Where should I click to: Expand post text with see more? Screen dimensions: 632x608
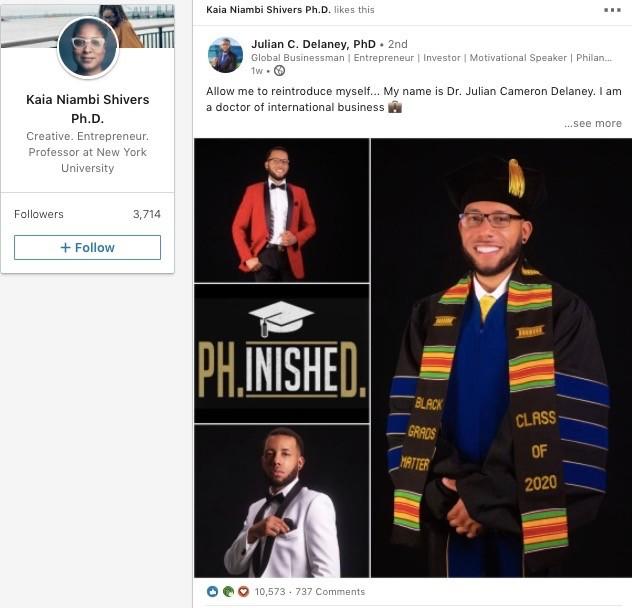[x=592, y=124]
